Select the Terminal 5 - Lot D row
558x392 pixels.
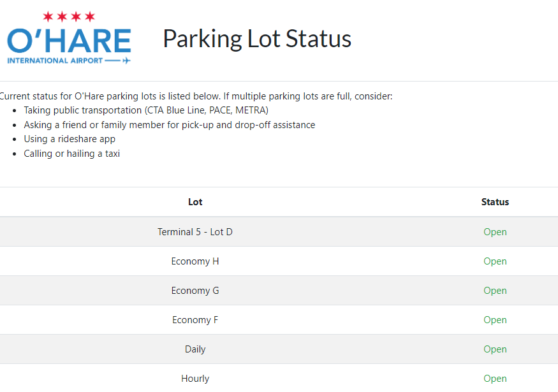click(279, 231)
